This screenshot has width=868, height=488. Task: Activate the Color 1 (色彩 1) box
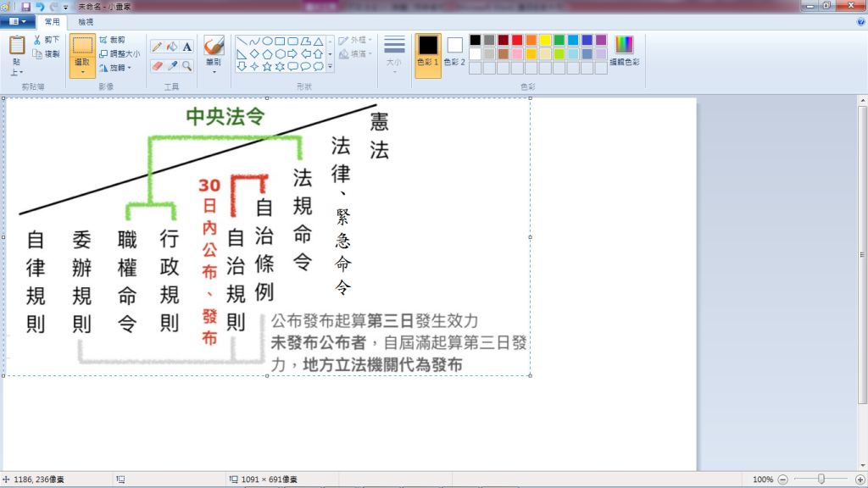pos(428,51)
